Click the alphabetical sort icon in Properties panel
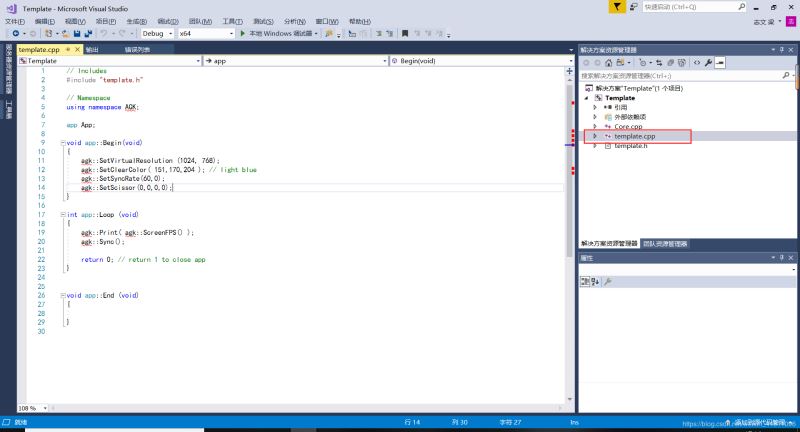The height and width of the screenshot is (432, 800). coord(596,282)
